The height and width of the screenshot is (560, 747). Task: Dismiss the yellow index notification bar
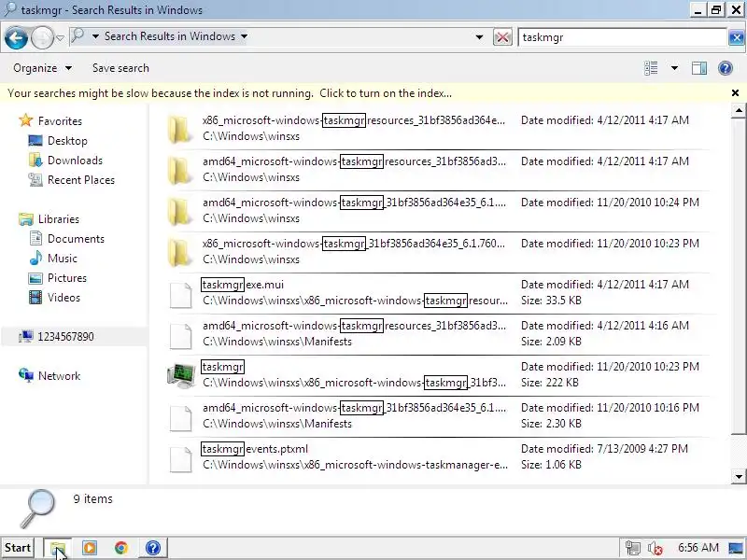coord(735,93)
